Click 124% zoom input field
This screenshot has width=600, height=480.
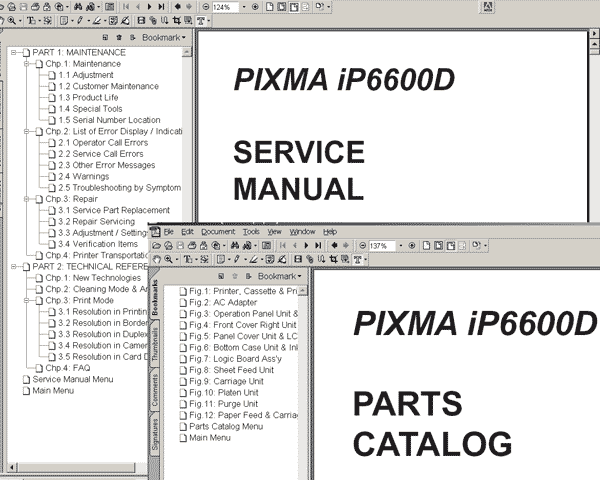[x=225, y=7]
